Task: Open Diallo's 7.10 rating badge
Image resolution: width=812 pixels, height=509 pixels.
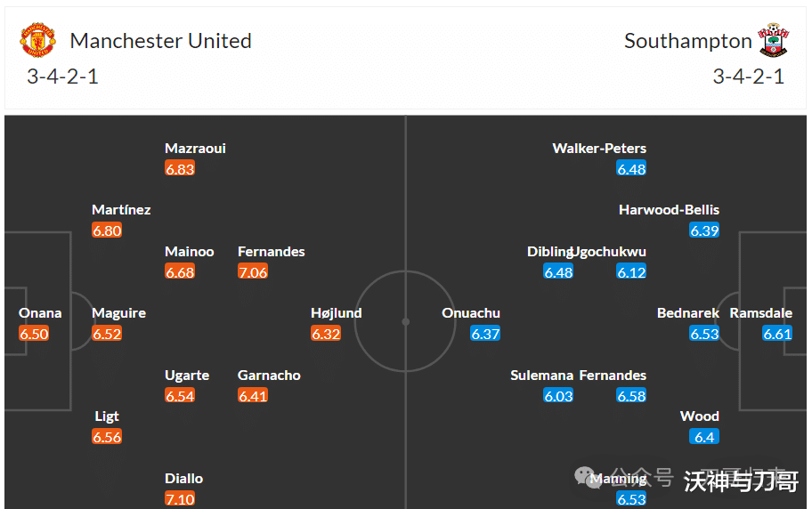Action: tap(180, 499)
